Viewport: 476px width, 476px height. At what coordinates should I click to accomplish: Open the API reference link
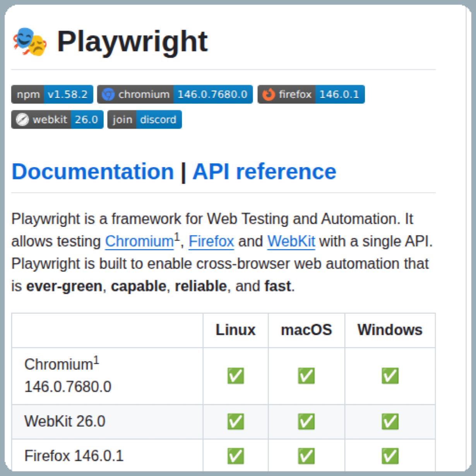(264, 171)
